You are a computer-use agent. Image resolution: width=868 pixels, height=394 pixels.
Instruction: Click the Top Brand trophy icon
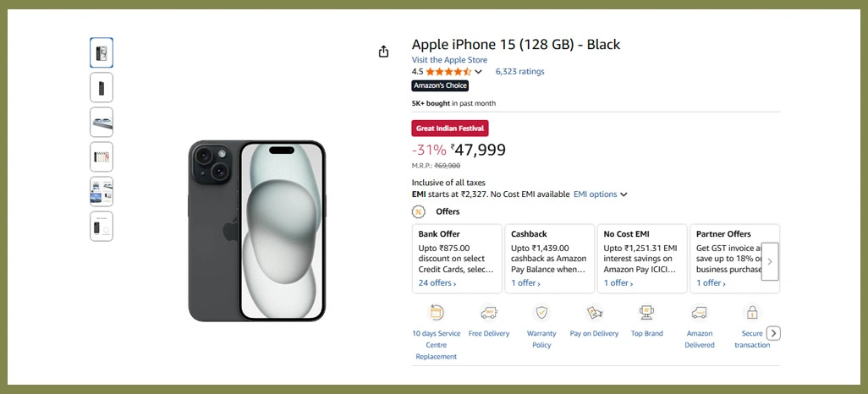tap(647, 313)
